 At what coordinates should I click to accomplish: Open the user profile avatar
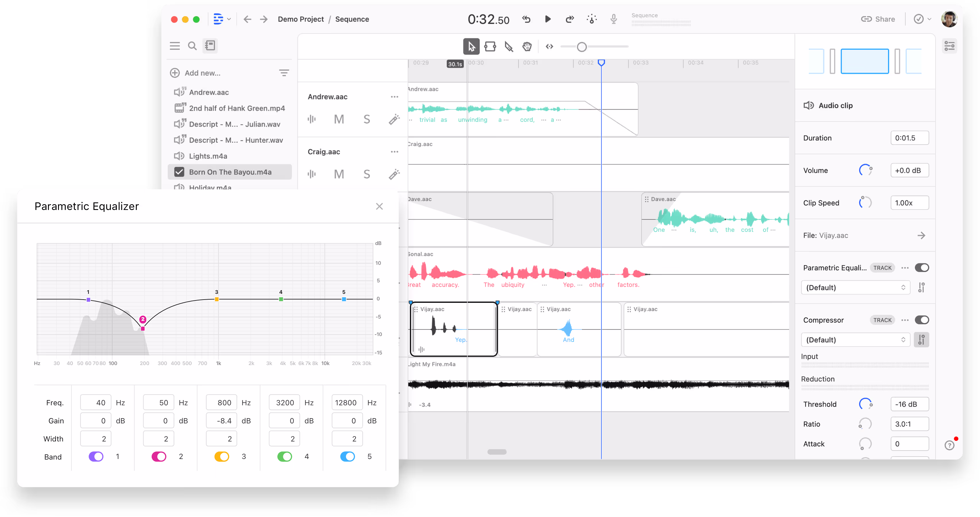point(949,19)
